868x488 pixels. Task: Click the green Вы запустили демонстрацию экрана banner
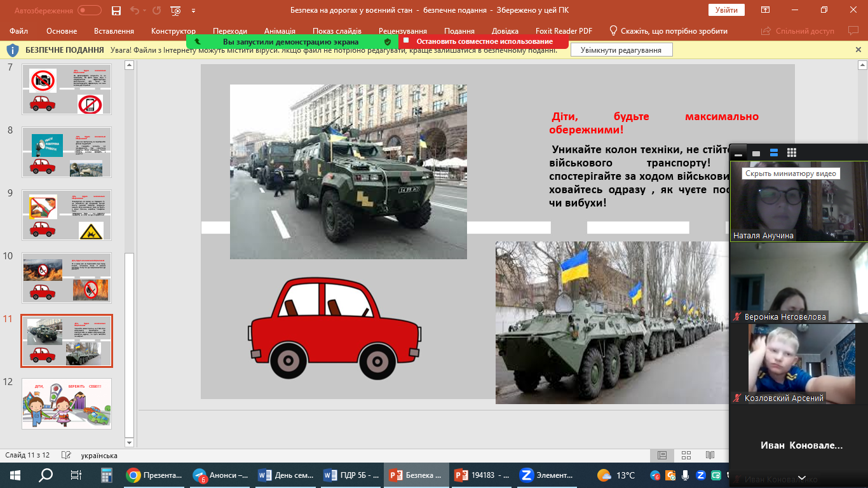point(292,41)
